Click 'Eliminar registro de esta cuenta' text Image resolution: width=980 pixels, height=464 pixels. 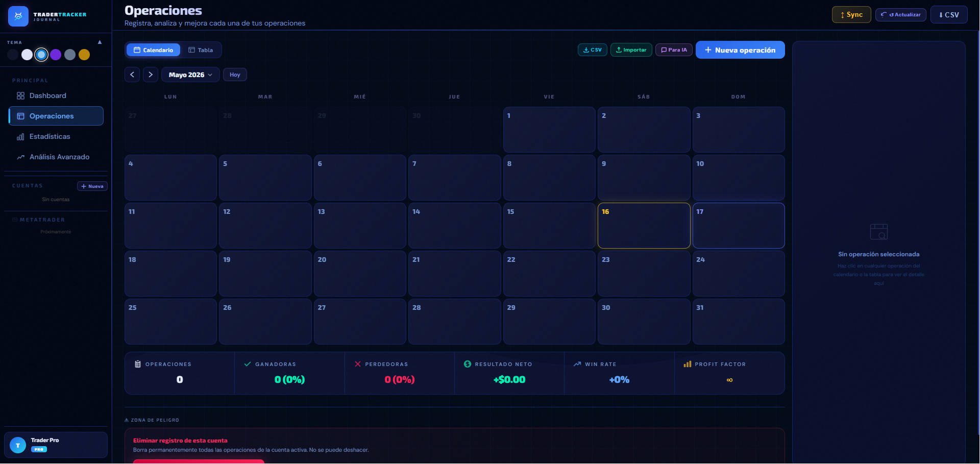click(x=180, y=441)
